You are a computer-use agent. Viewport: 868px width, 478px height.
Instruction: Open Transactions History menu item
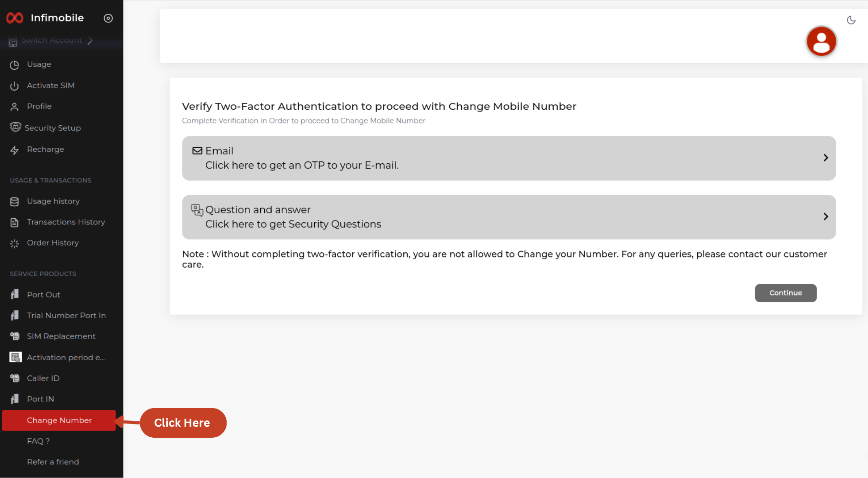point(66,222)
